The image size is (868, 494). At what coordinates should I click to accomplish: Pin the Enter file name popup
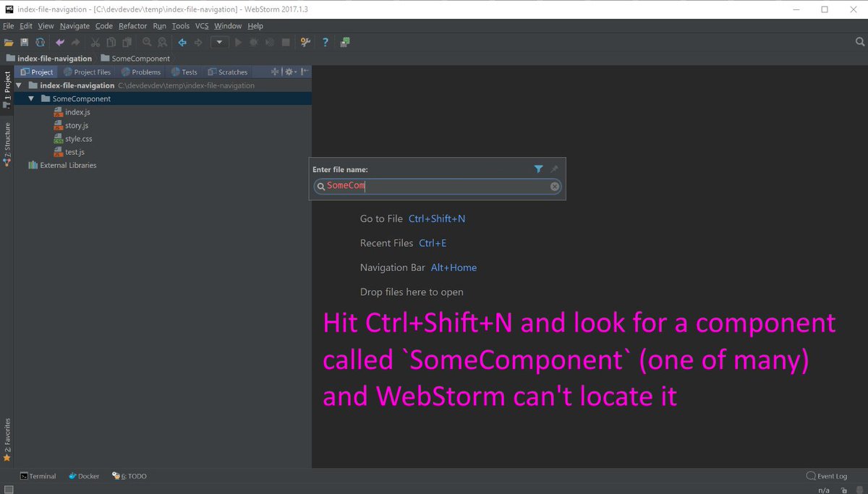coord(554,169)
